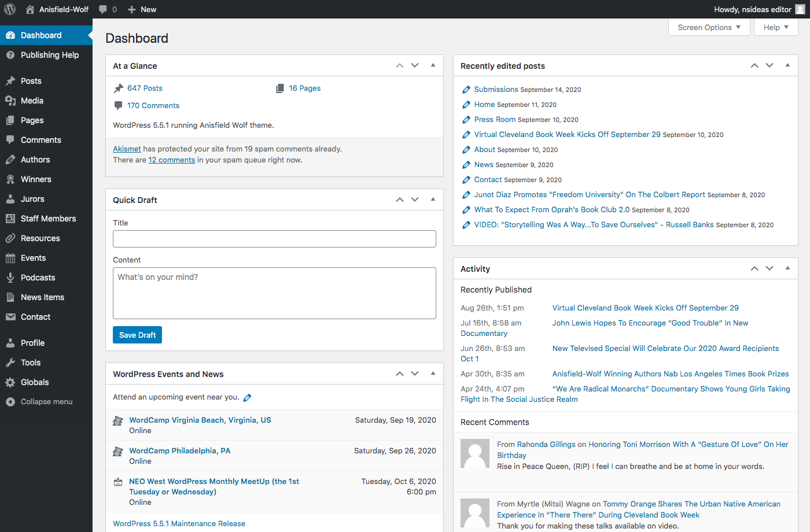Move Recently edited posts panel up

[754, 65]
